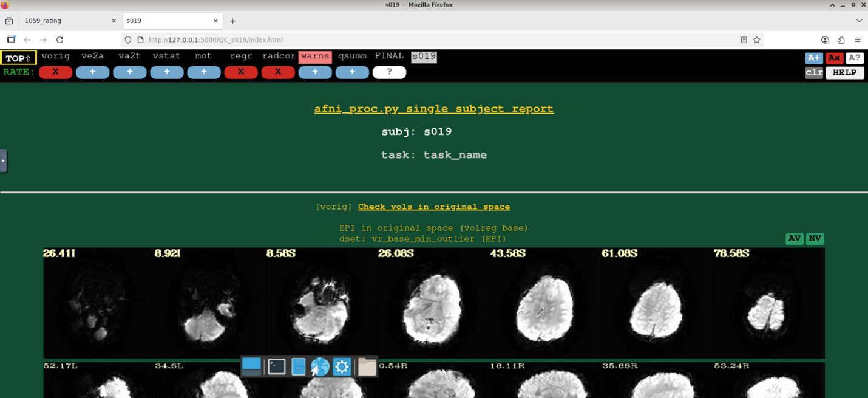
Task: Toggle the question mark rating under FINAL
Action: point(389,72)
